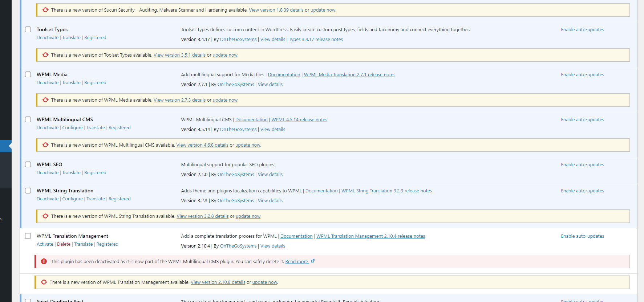Check the WPML String Translation checkbox

pos(28,191)
